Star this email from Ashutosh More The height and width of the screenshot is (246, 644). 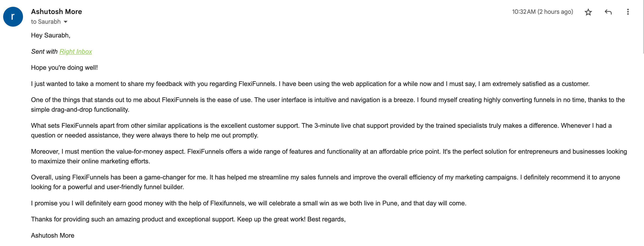point(588,12)
